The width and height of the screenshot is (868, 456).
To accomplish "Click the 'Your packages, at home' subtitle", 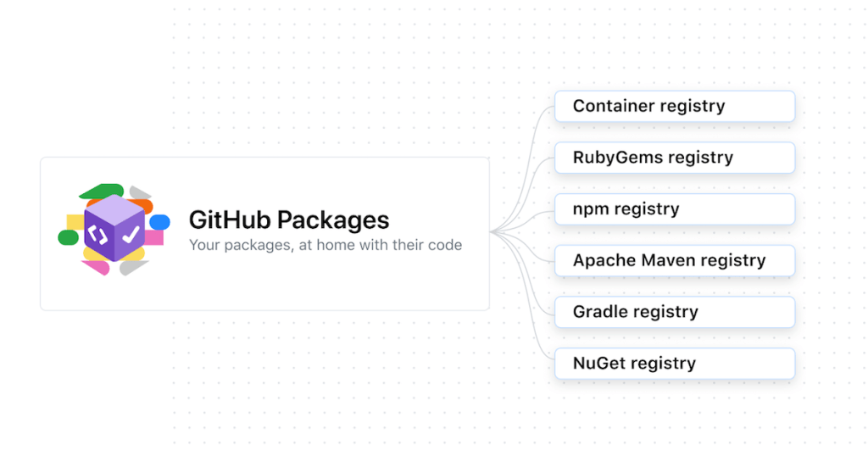I will click(325, 245).
